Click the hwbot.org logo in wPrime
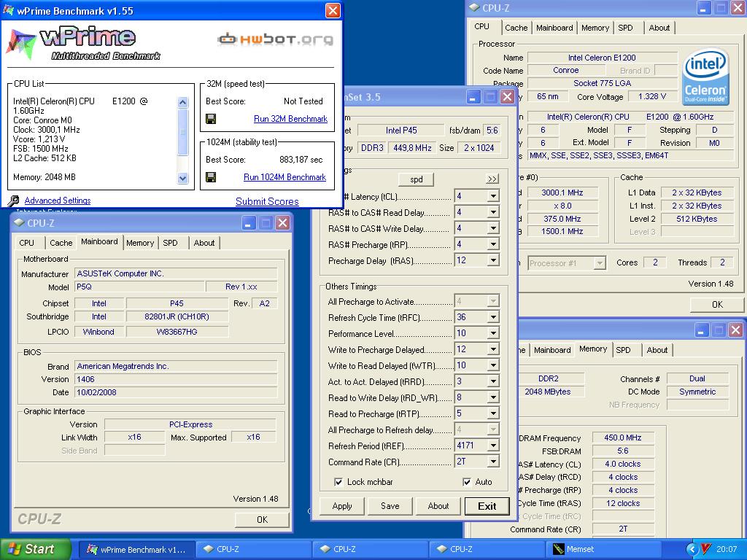 click(275, 39)
